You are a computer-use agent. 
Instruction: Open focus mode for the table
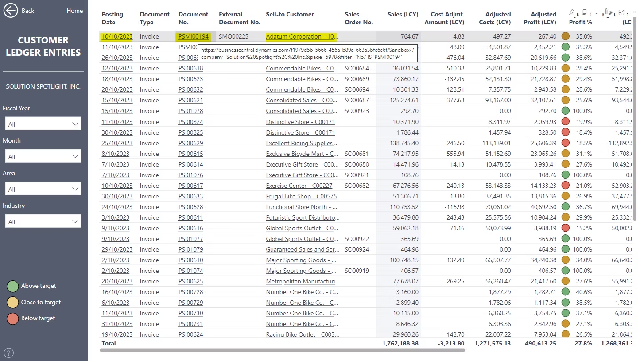621,12
